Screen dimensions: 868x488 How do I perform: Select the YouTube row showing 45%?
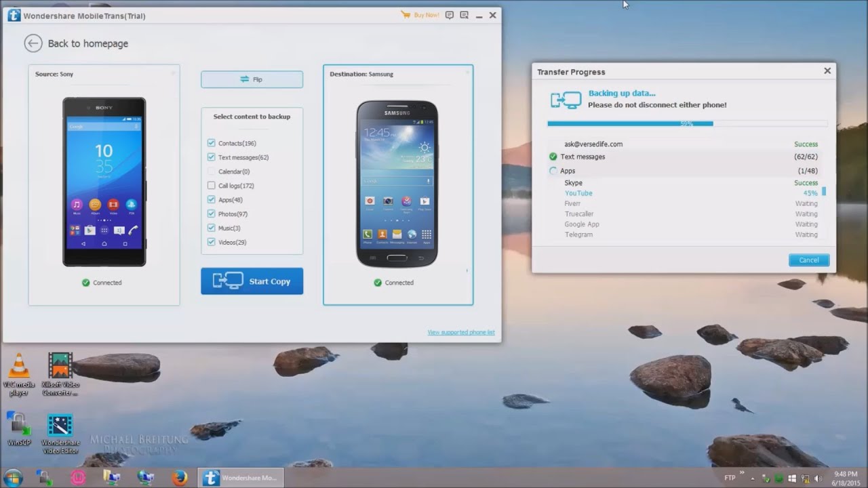[684, 193]
